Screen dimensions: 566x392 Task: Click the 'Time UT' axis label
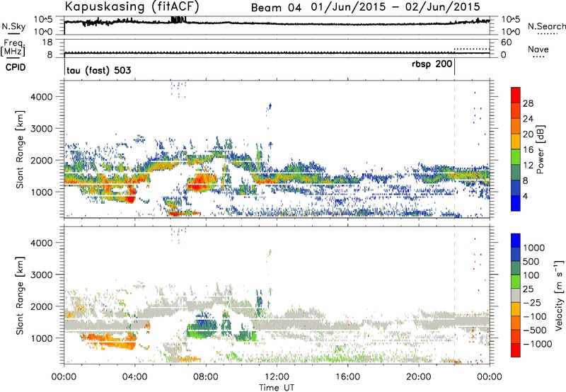coord(277,388)
